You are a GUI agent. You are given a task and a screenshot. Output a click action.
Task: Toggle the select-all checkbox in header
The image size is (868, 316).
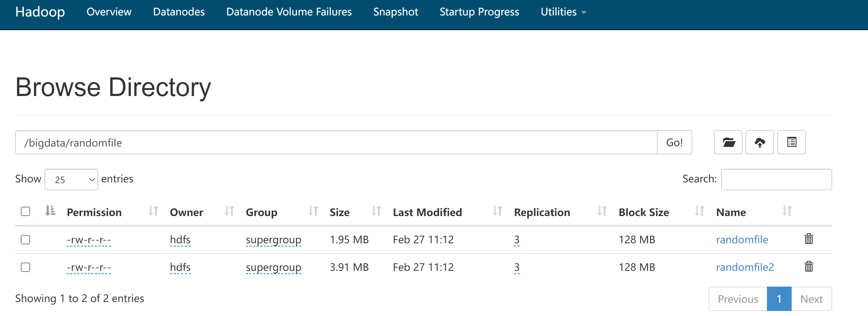click(25, 211)
